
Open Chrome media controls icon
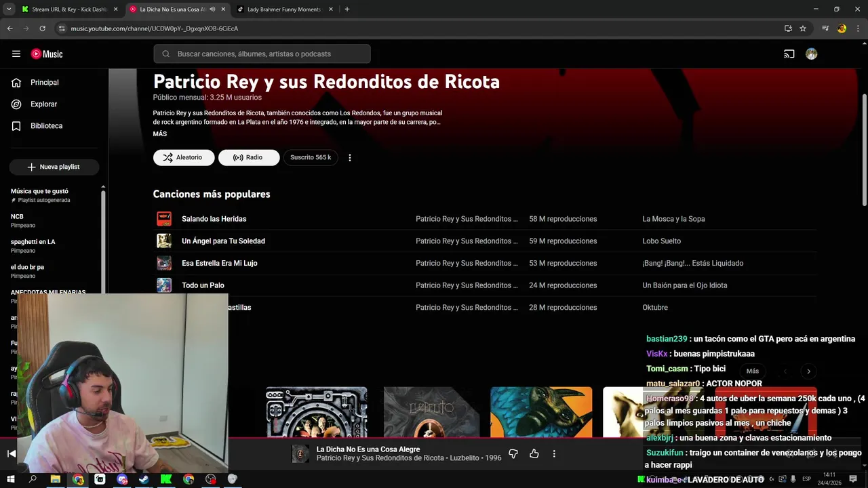[x=825, y=28]
